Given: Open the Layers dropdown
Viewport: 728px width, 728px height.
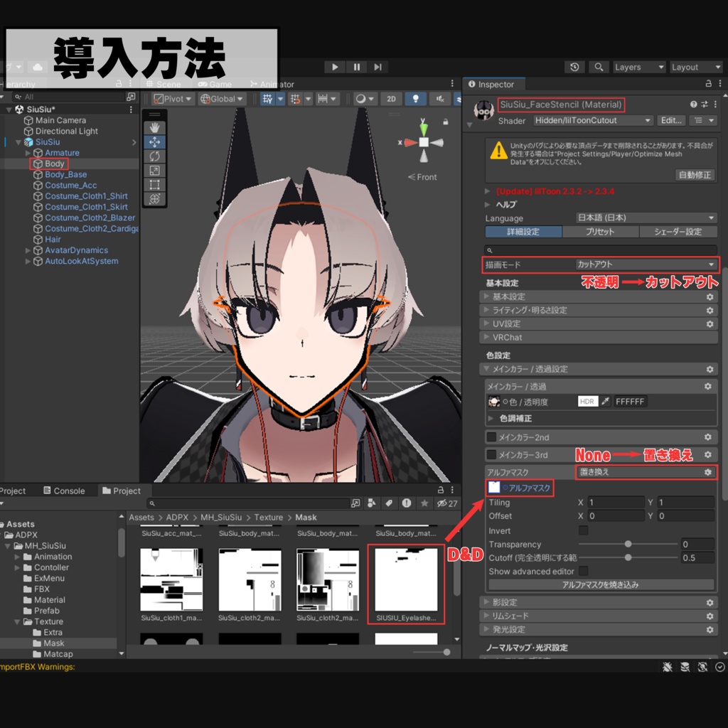Looking at the screenshot, I should click(639, 67).
